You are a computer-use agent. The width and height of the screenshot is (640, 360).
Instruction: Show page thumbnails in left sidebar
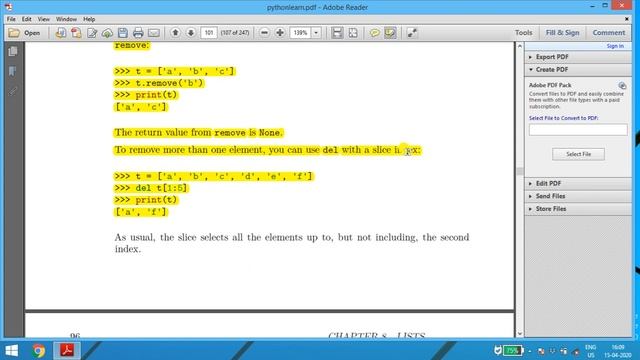13,51
